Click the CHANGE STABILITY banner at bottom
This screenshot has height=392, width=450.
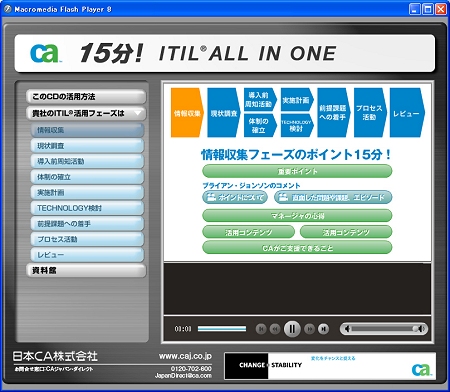point(330,366)
